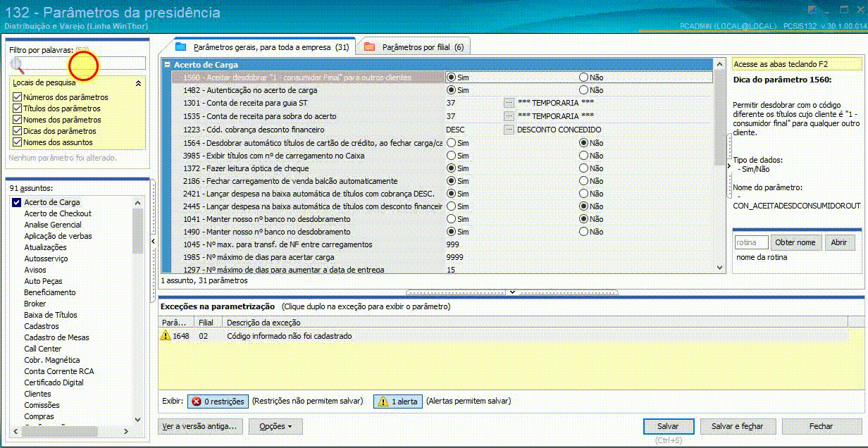Screen dimensions: 868x448
Task: Toggle Títulos dos parâmetros checkbox
Action: click(18, 108)
